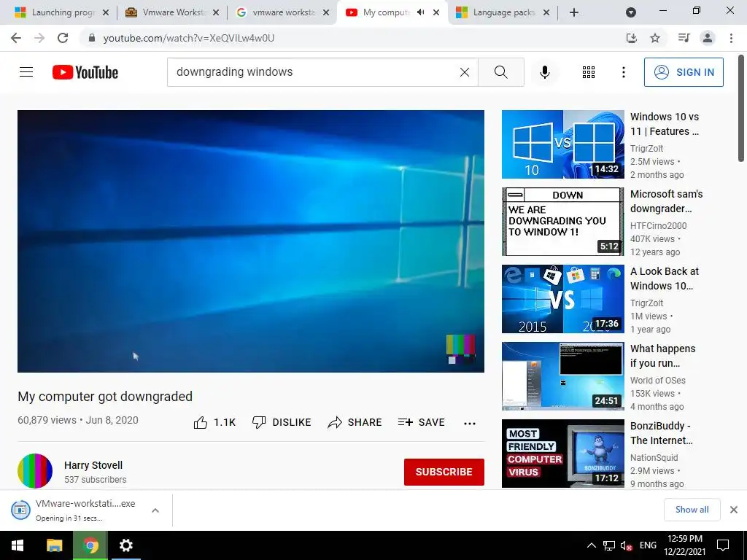Mute the tab via speaker icon
This screenshot has height=560, width=747.
420,12
